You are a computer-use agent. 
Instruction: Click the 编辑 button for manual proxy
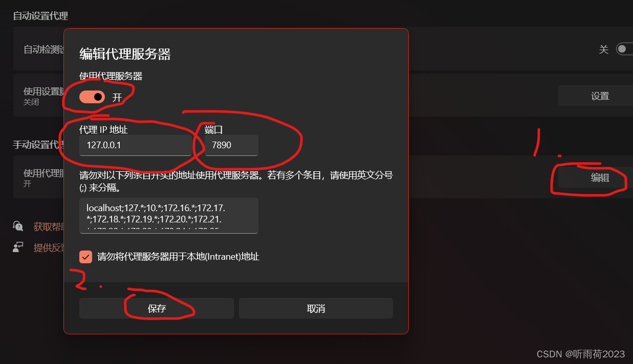point(596,177)
